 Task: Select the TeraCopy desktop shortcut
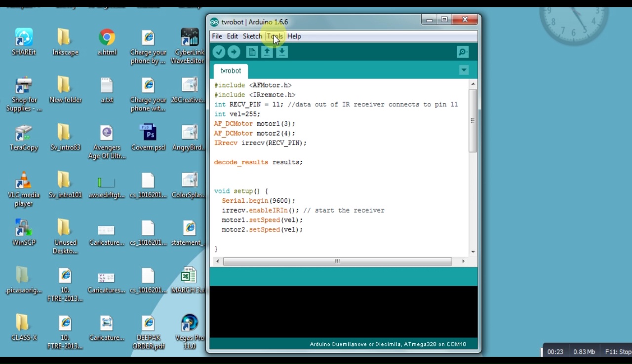pyautogui.click(x=24, y=137)
